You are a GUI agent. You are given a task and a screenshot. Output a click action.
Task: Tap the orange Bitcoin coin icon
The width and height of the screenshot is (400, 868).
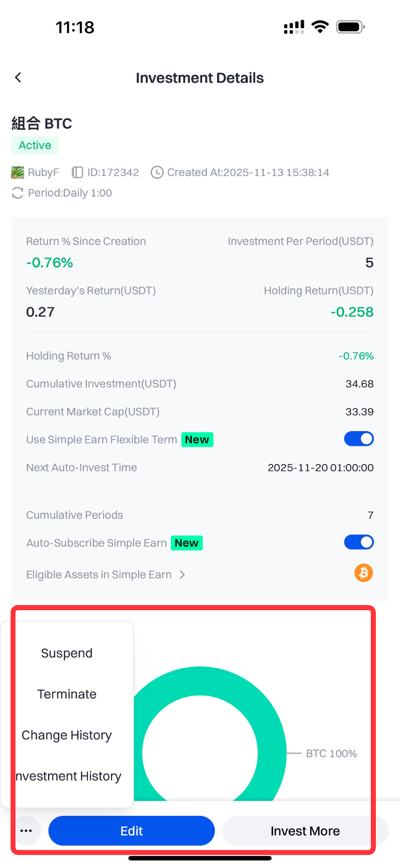[x=364, y=573]
